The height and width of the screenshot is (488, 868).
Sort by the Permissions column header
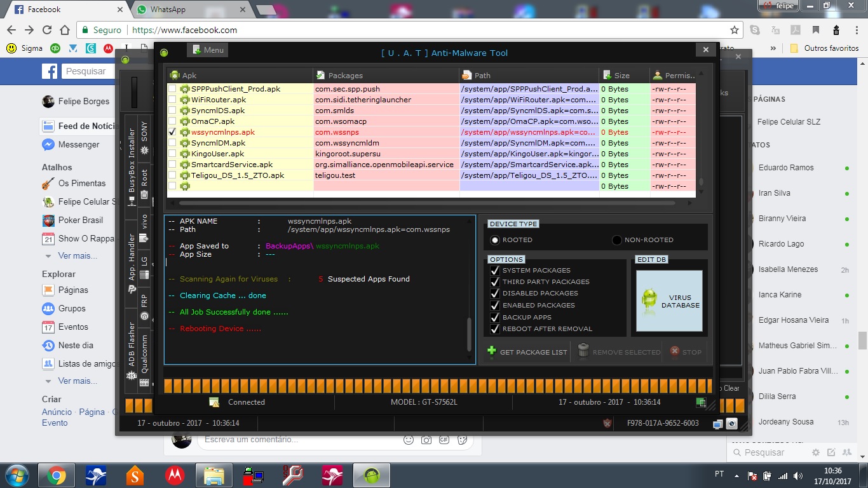pyautogui.click(x=673, y=75)
